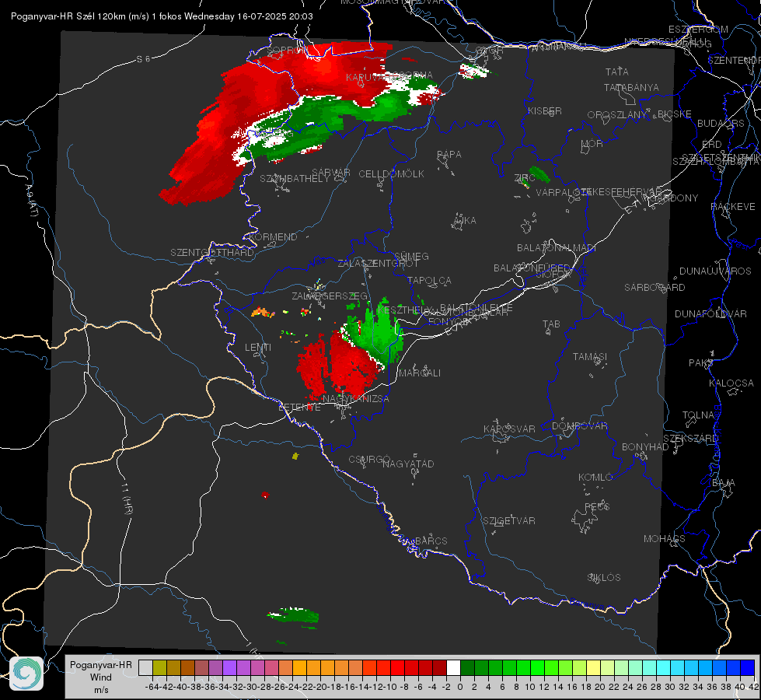The image size is (761, 700).
Task: Click the small orange echo west of Zalaegerszeg
Action: click(x=263, y=312)
